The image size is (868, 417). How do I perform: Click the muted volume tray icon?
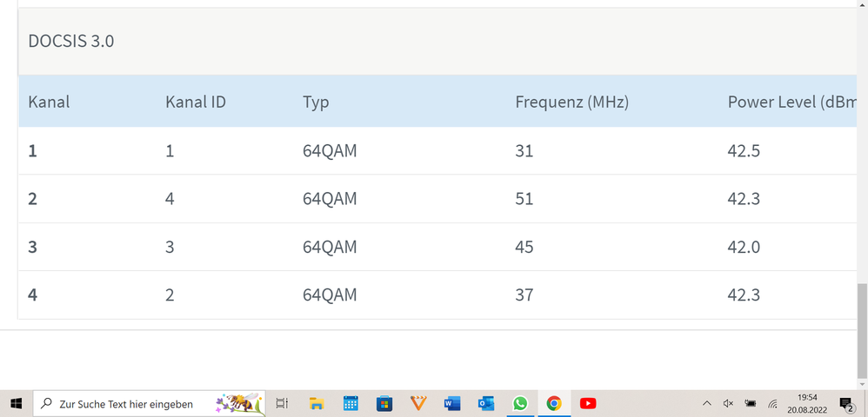(729, 404)
